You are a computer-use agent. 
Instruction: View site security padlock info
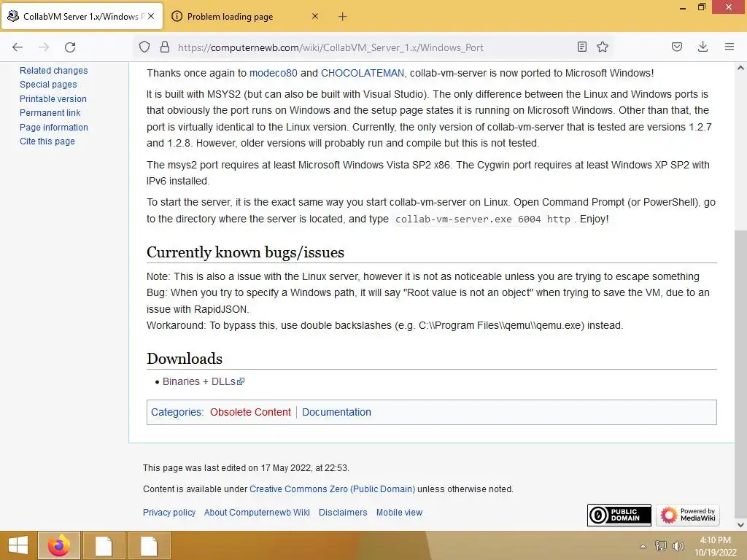165,47
